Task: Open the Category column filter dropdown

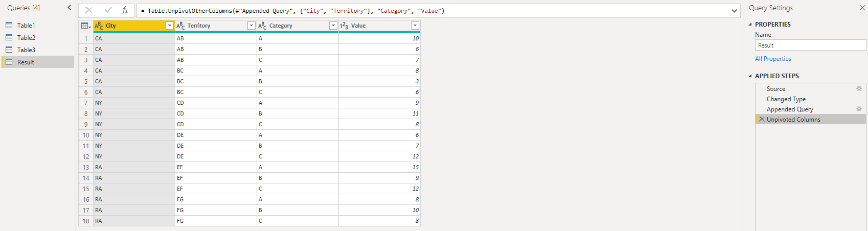Action: pos(333,26)
